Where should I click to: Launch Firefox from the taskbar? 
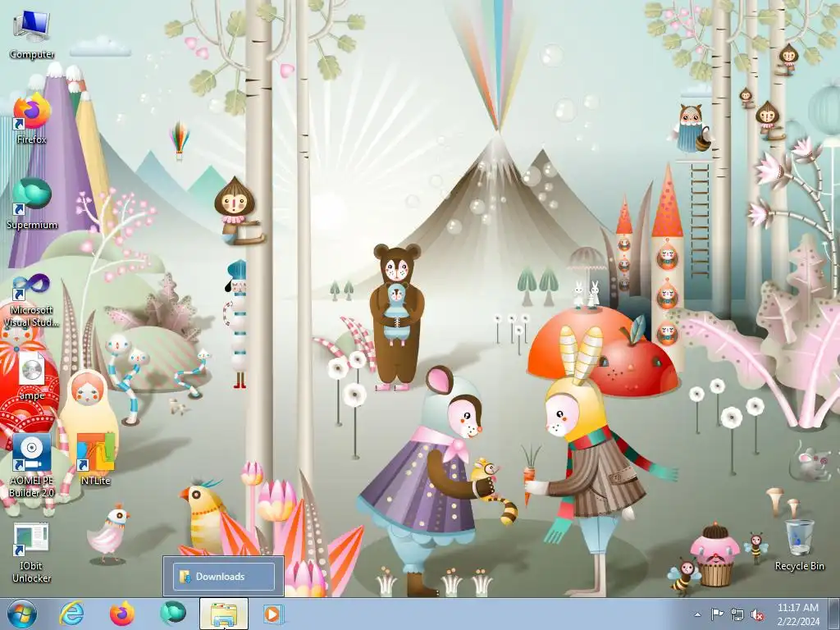pyautogui.click(x=122, y=614)
